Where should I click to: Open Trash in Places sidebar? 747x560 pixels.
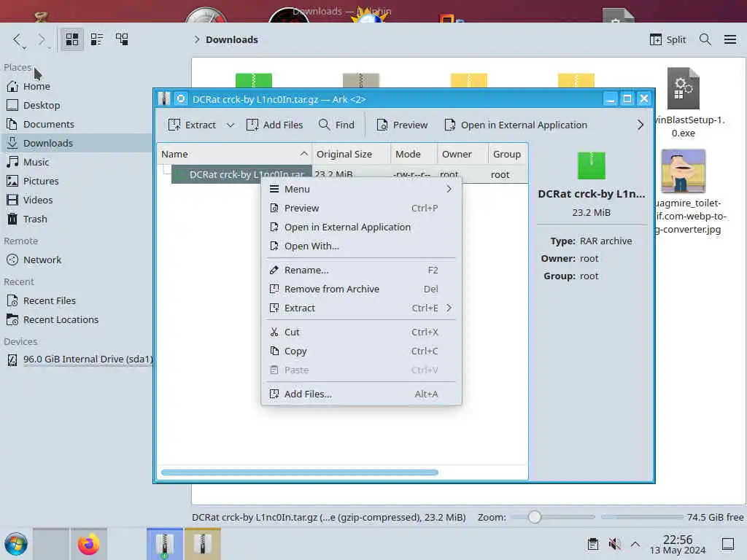pos(76,219)
